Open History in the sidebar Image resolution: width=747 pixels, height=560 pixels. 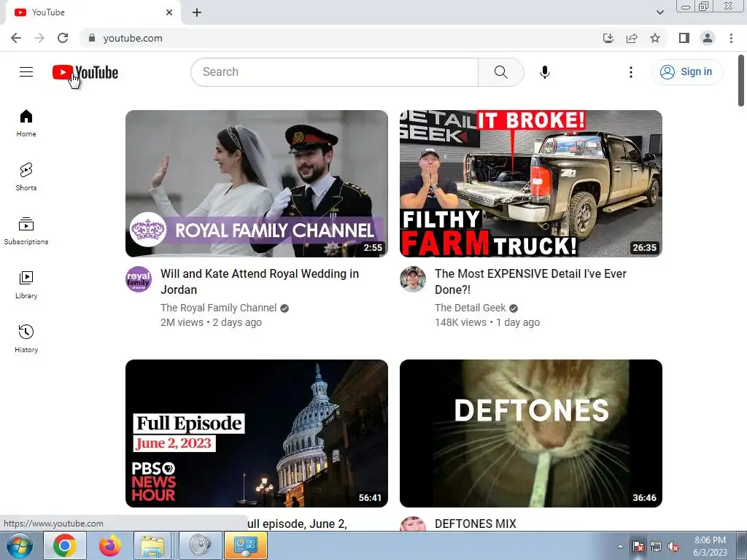click(x=26, y=338)
